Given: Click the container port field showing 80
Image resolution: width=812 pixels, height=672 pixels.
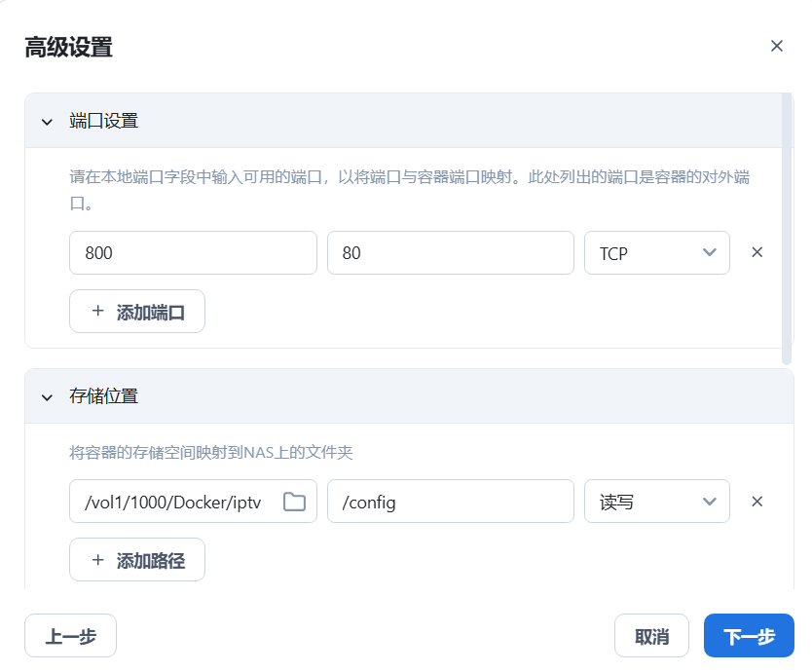Looking at the screenshot, I should coord(451,253).
